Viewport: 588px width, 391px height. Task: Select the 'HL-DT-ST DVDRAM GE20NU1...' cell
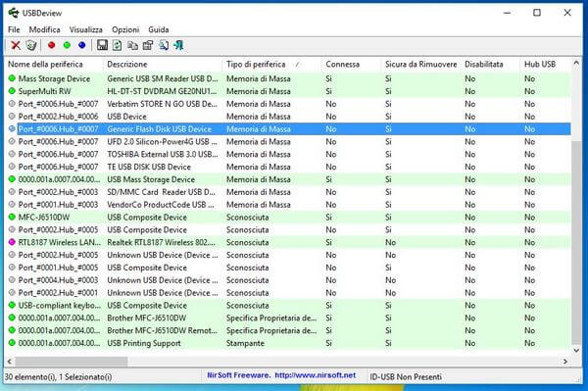click(162, 91)
